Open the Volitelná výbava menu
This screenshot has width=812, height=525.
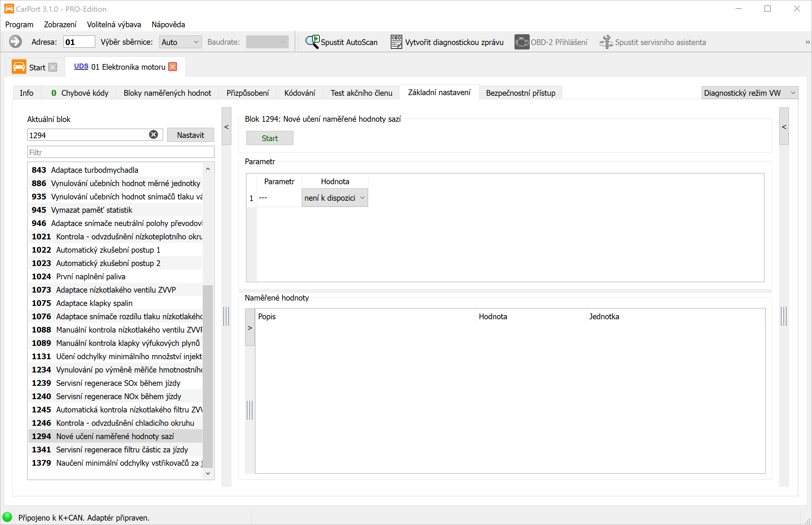click(x=114, y=24)
